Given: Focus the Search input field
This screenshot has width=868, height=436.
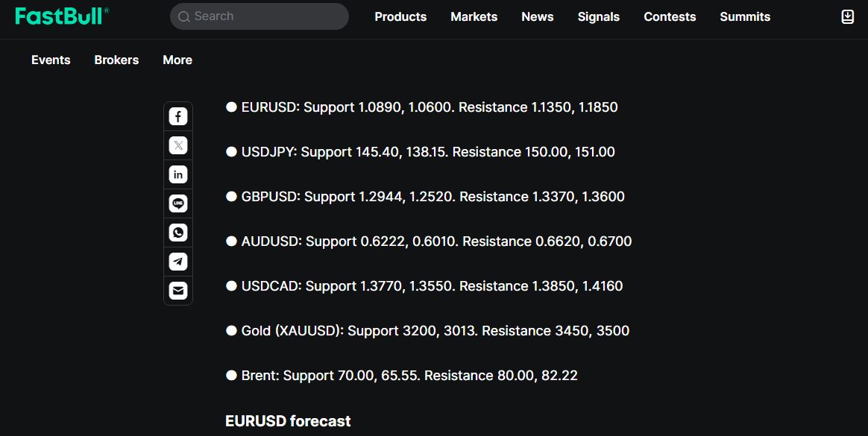Looking at the screenshot, I should pyautogui.click(x=259, y=16).
